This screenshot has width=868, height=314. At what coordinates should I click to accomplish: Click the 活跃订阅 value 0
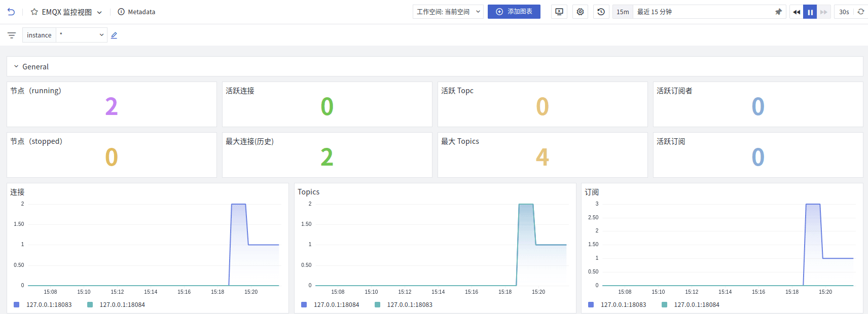(758, 157)
